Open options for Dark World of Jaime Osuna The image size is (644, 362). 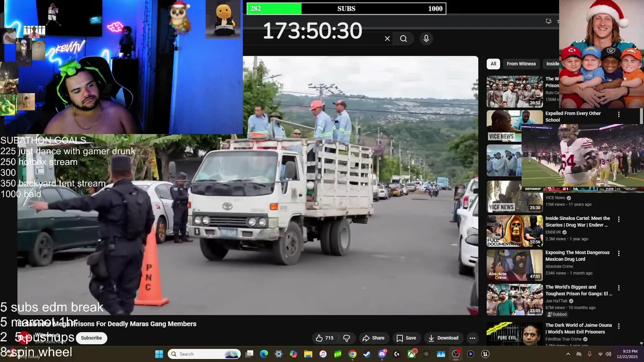619,326
